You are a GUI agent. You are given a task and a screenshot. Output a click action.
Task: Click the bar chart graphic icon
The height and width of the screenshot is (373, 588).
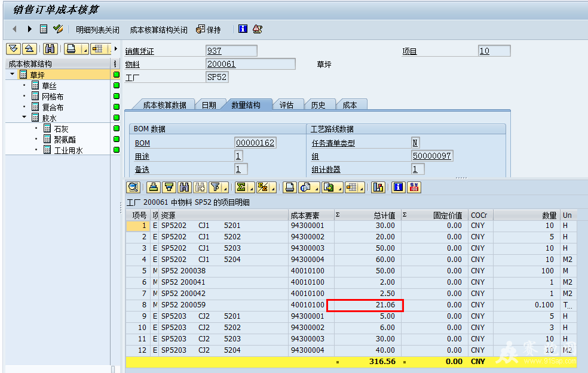point(378,187)
